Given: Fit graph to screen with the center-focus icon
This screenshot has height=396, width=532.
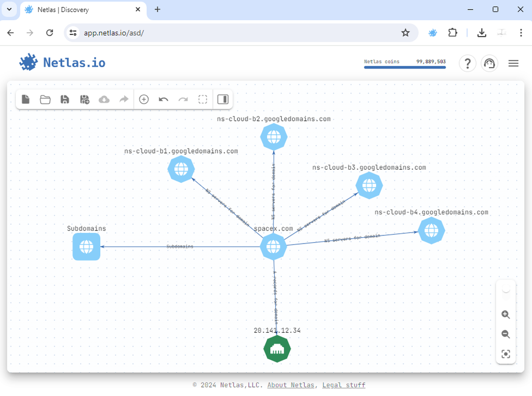Looking at the screenshot, I should (x=506, y=354).
